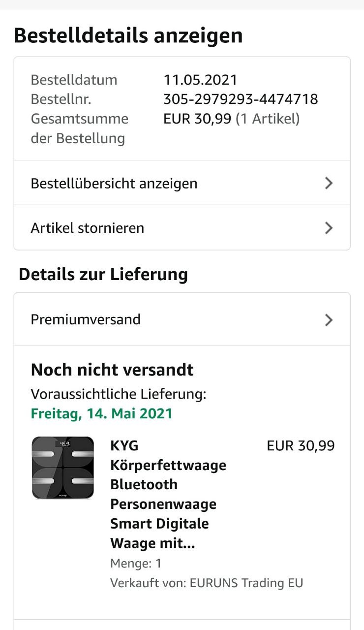Viewport: 364px width, 630px height.
Task: Tap the order date 11.05.2021
Action: 201,80
